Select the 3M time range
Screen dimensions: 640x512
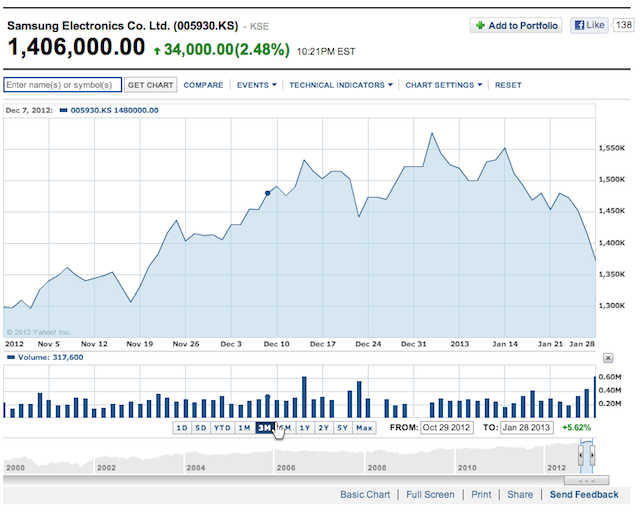pos(264,427)
